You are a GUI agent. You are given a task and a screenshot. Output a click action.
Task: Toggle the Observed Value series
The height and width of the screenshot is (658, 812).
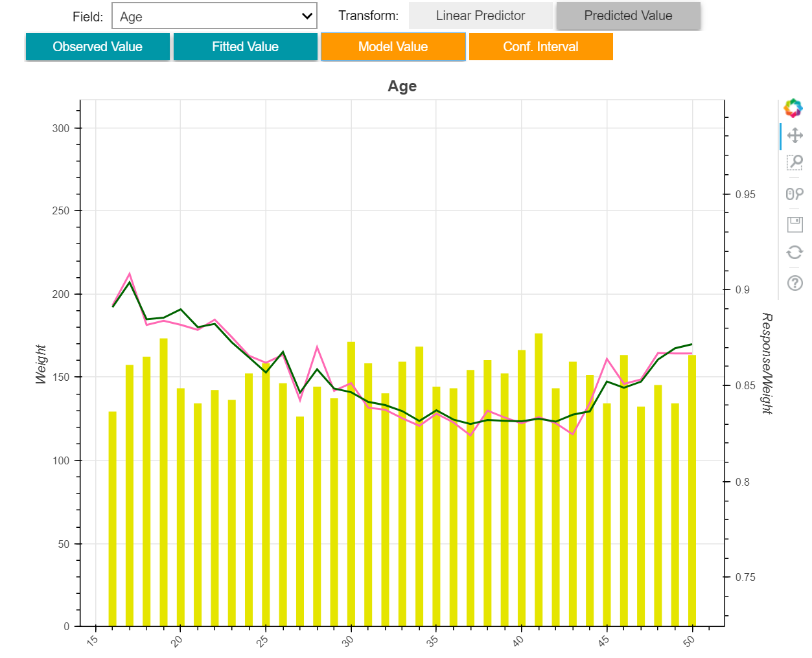[x=98, y=47]
